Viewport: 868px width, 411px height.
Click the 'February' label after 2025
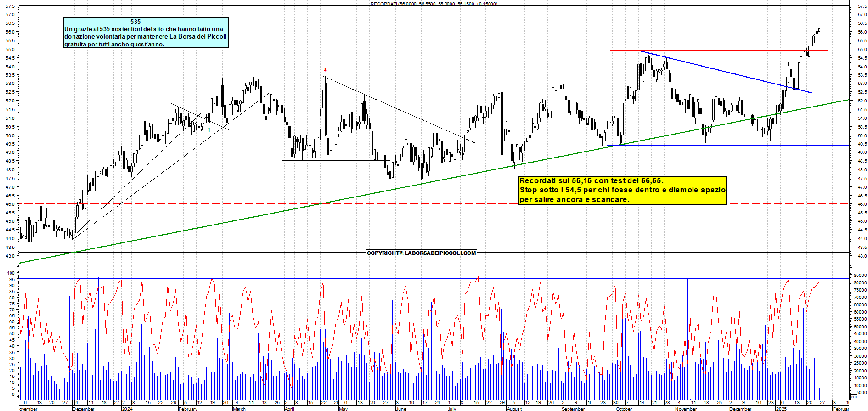pos(841,409)
